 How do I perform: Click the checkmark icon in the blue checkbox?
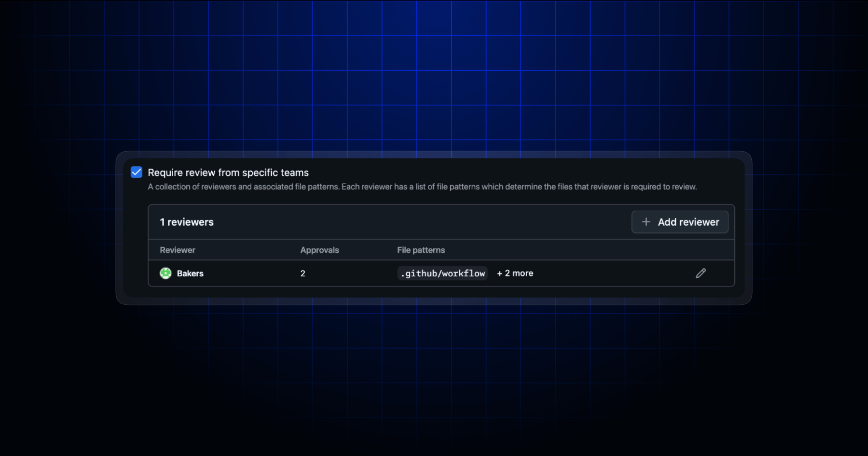click(136, 172)
